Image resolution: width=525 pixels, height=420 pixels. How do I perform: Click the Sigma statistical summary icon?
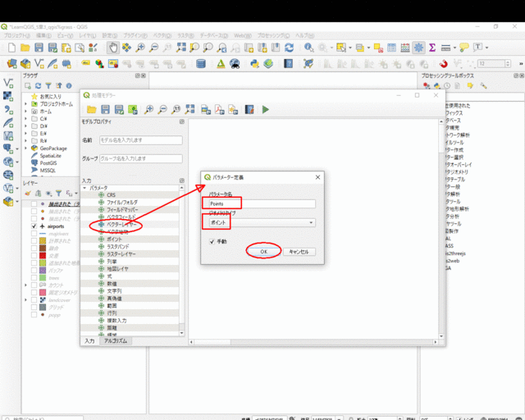432,48
